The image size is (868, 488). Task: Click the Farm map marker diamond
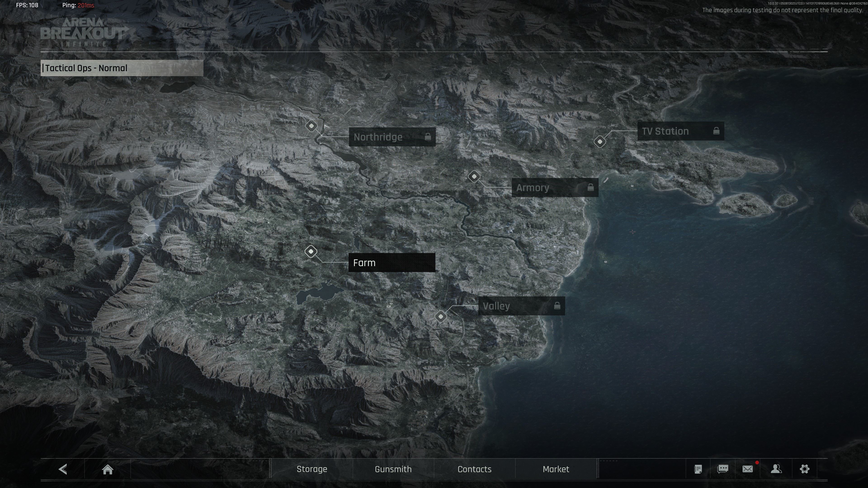311,252
